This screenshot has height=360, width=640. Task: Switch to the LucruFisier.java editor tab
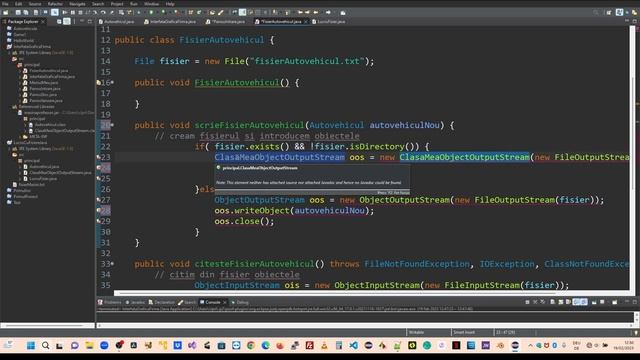tap(329, 22)
